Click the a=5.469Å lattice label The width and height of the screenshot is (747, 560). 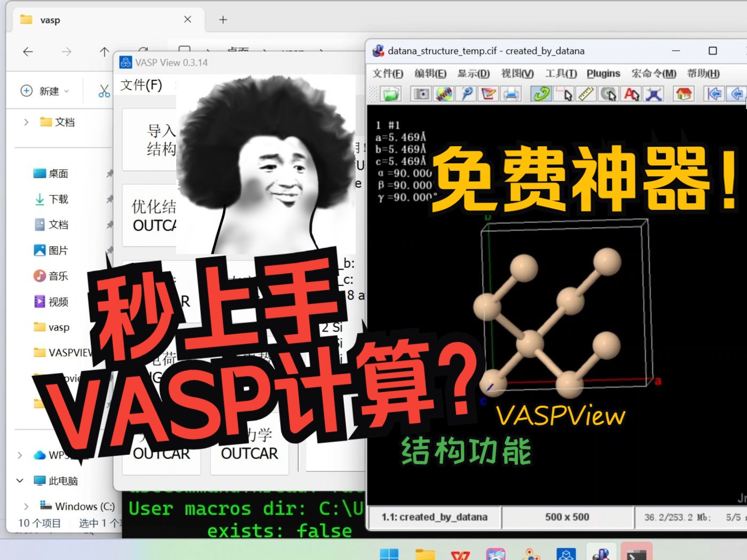coord(401,137)
